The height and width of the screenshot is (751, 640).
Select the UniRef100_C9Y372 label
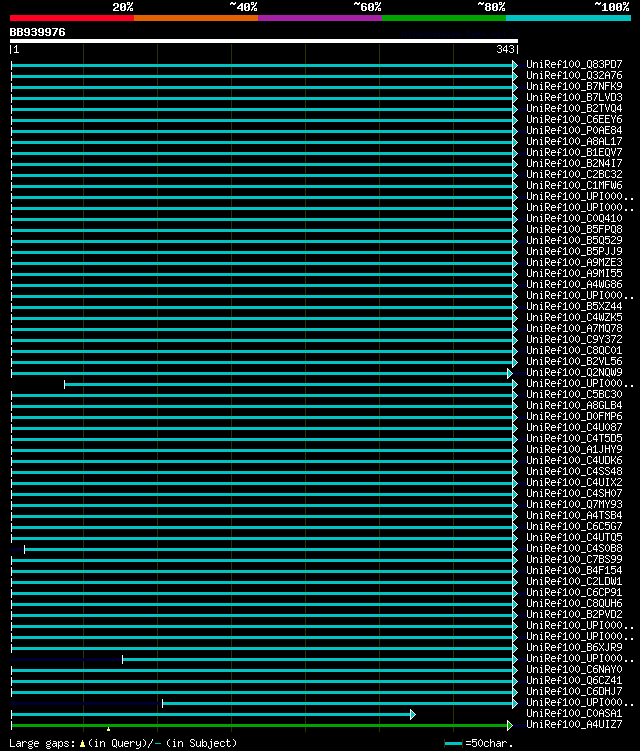tap(574, 340)
